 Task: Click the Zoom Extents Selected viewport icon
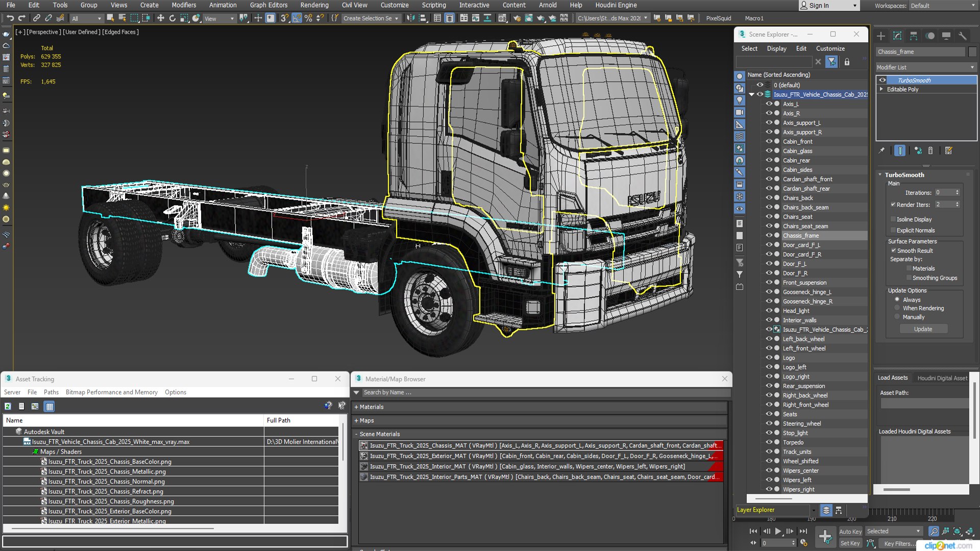point(957,531)
